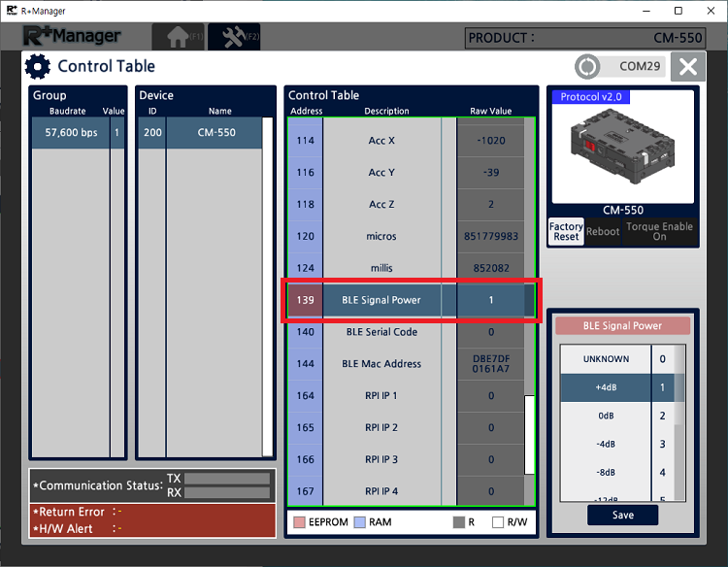This screenshot has width=728, height=567.
Task: Toggle the Torque Enable On button
Action: tap(659, 231)
